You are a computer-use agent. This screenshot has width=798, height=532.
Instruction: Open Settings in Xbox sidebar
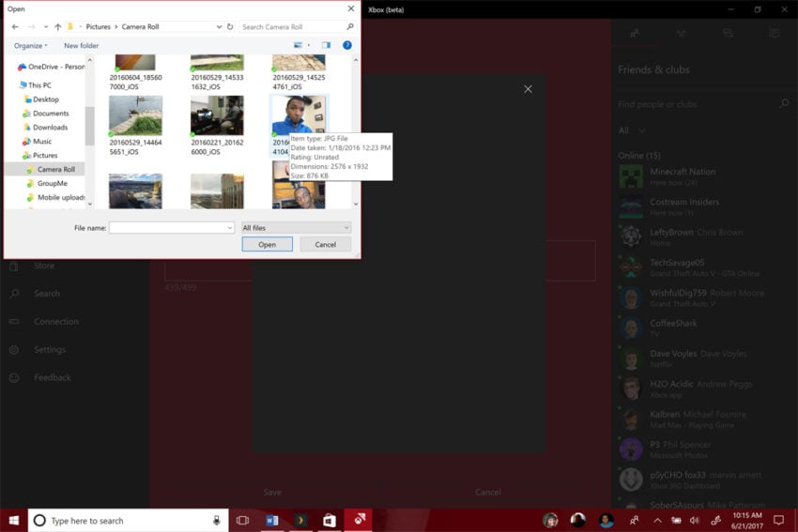pos(50,349)
